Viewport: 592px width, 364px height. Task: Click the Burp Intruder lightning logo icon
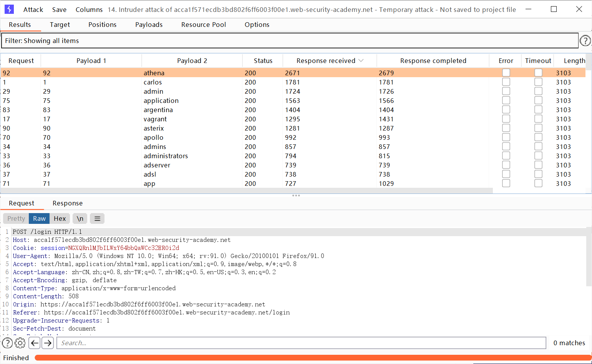9,9
